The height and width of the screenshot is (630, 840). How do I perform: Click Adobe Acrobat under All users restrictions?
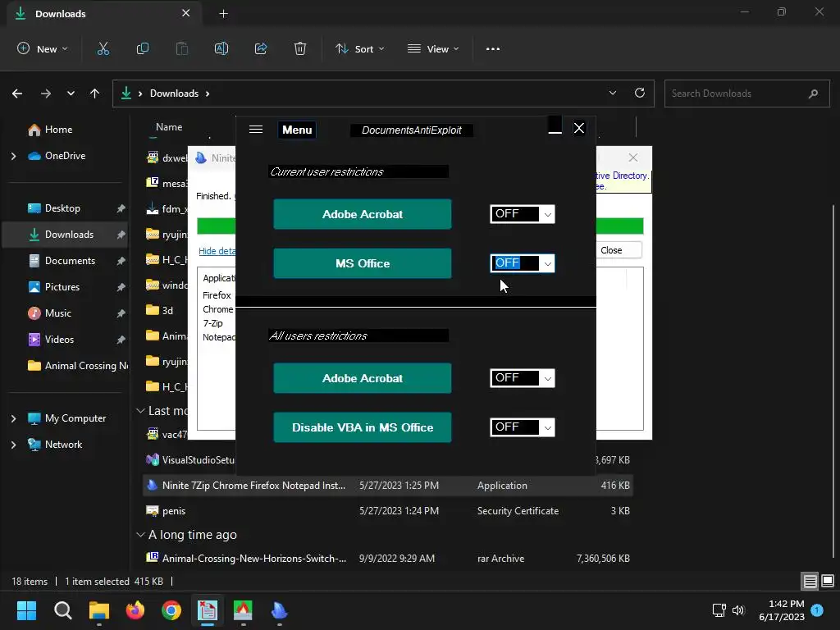click(x=362, y=377)
